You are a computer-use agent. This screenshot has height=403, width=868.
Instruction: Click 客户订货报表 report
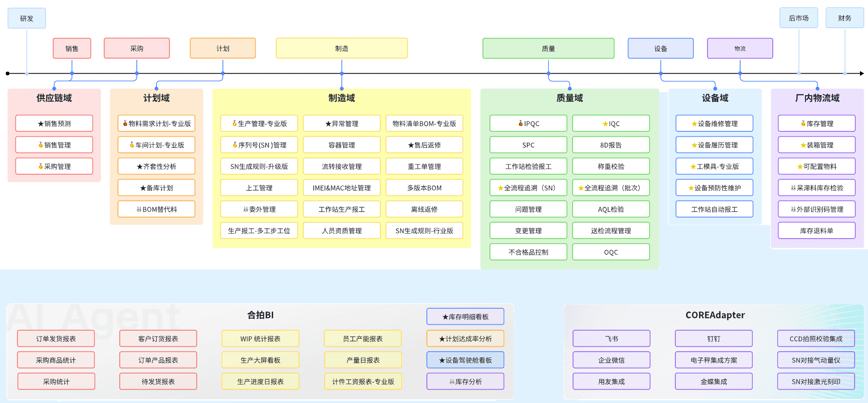pyautogui.click(x=158, y=339)
